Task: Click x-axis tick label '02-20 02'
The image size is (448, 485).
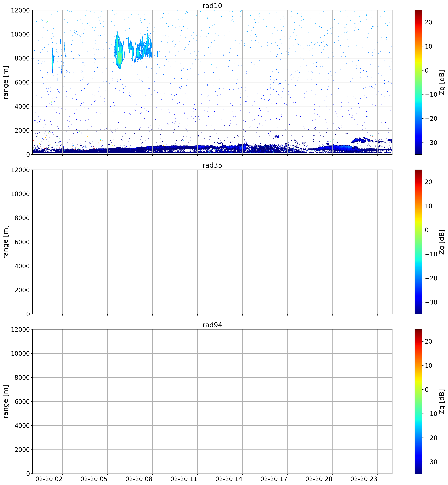Action: tap(49, 479)
